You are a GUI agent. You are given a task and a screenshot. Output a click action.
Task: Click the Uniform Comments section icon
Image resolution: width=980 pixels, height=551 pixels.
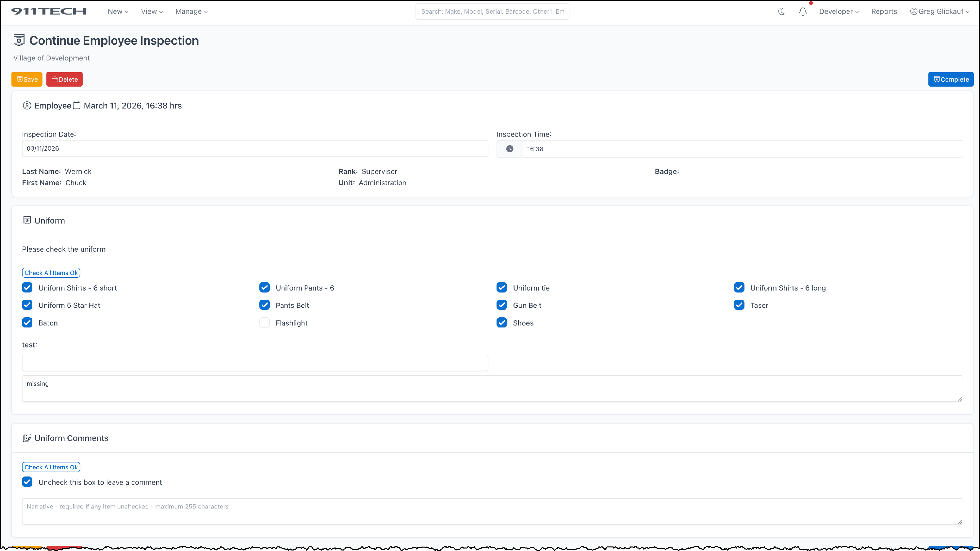pos(27,438)
